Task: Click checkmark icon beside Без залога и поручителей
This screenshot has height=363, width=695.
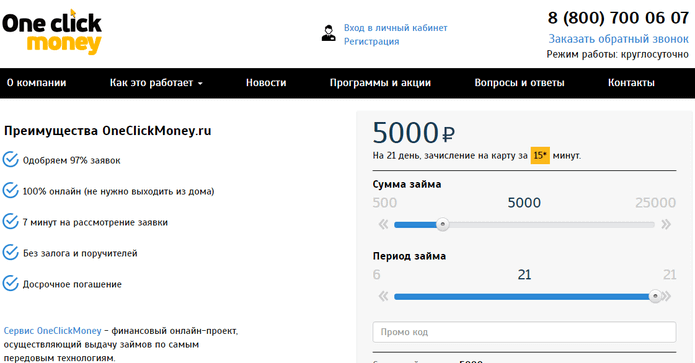Action: coord(10,253)
